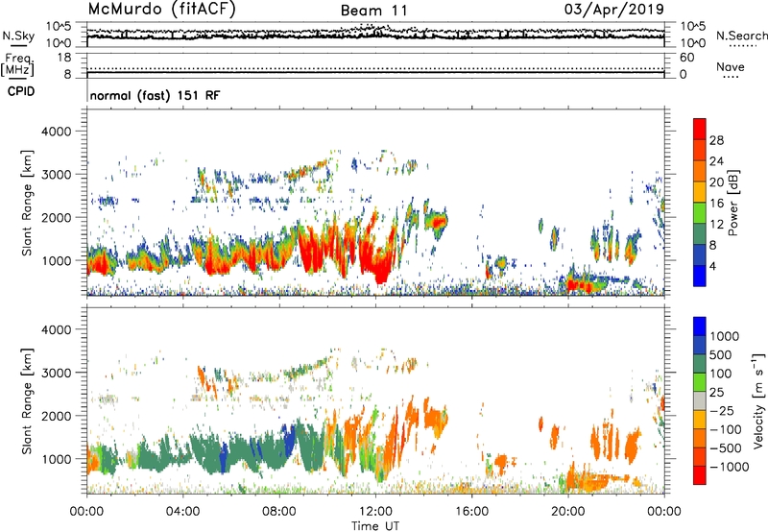Click the "12:00" time tick label
Viewport: 768px width, 532px height.
(x=375, y=512)
